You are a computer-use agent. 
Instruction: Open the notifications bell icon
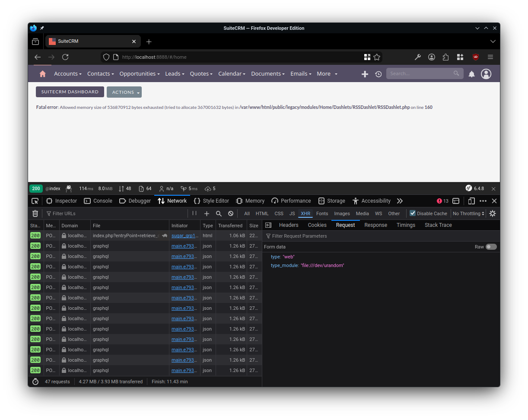coord(471,74)
